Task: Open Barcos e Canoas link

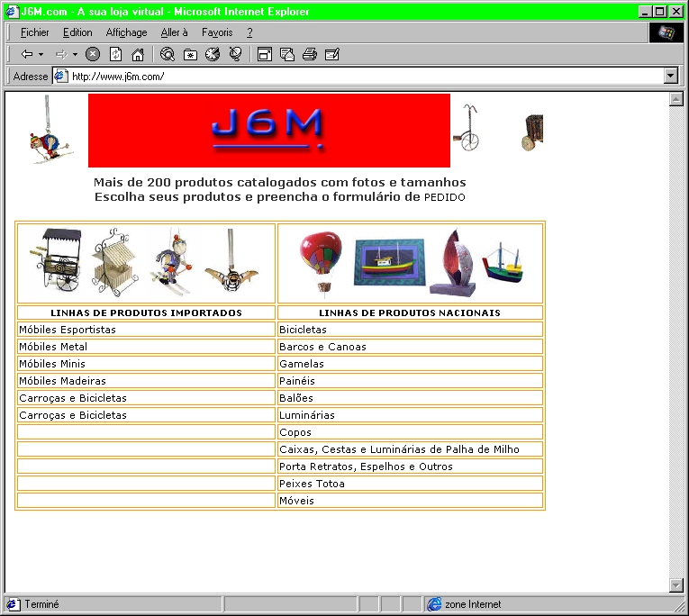Action: click(322, 347)
